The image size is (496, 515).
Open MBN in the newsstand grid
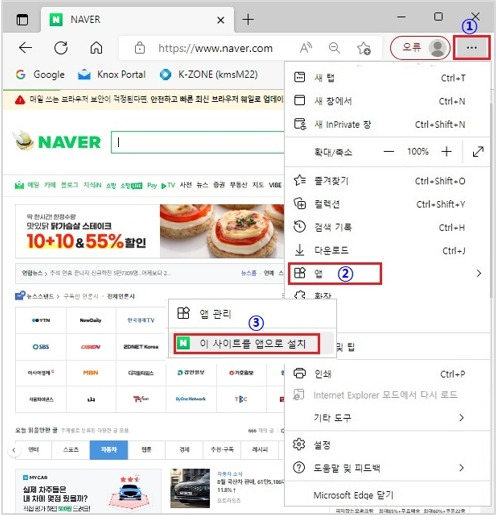91,373
